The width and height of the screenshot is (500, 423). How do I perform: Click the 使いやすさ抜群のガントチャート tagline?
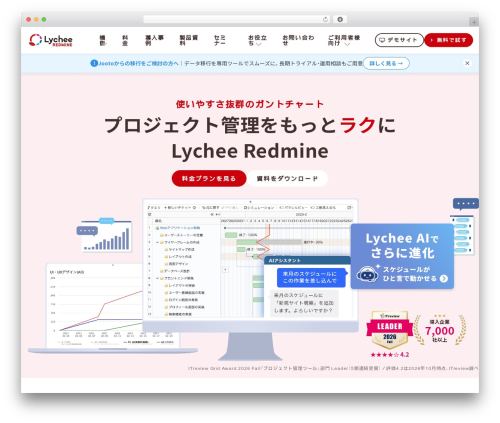pos(250,104)
